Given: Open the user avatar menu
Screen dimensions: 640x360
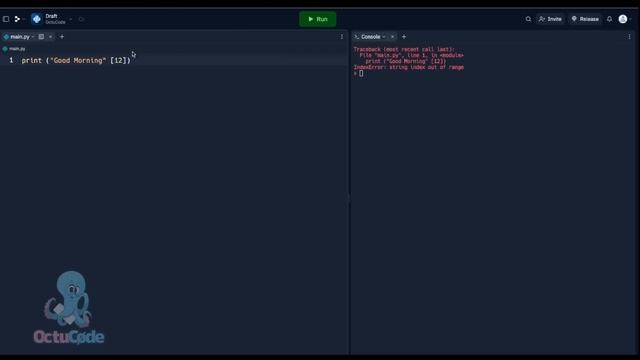Looking at the screenshot, I should coord(623,19).
